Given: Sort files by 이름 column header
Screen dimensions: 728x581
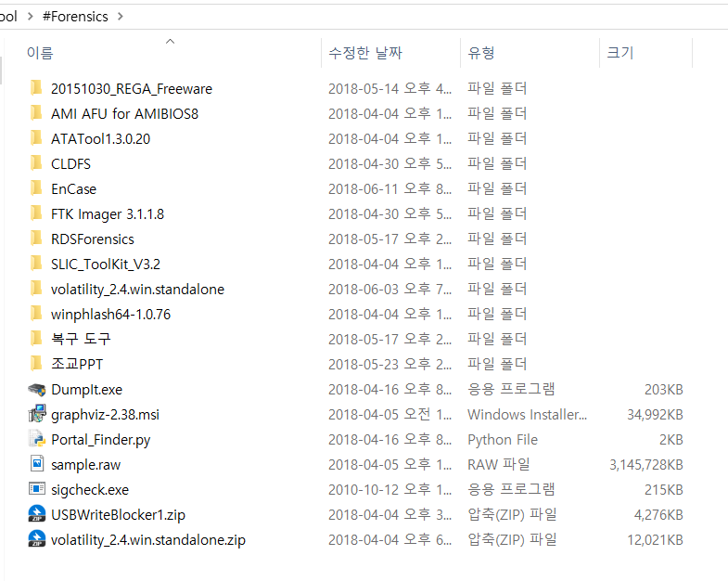Looking at the screenshot, I should coord(40,53).
